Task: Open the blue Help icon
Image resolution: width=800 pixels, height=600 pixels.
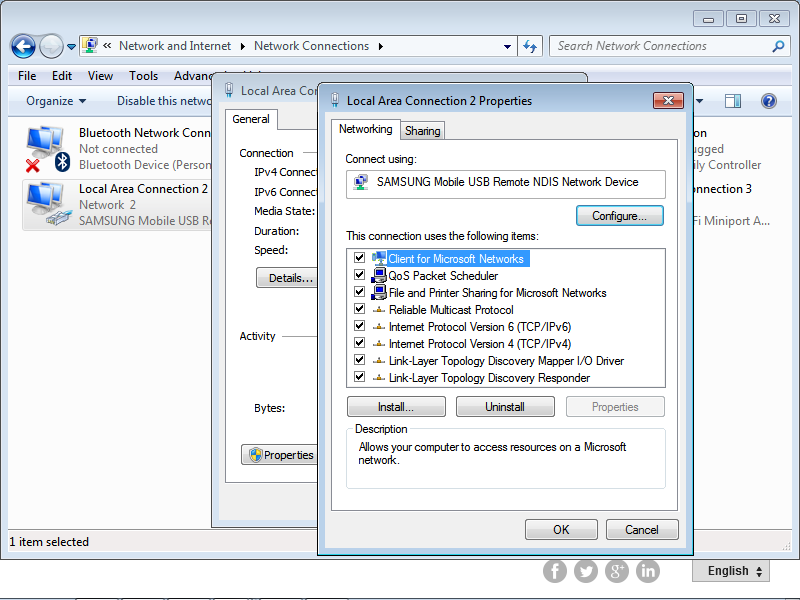Action: click(768, 101)
